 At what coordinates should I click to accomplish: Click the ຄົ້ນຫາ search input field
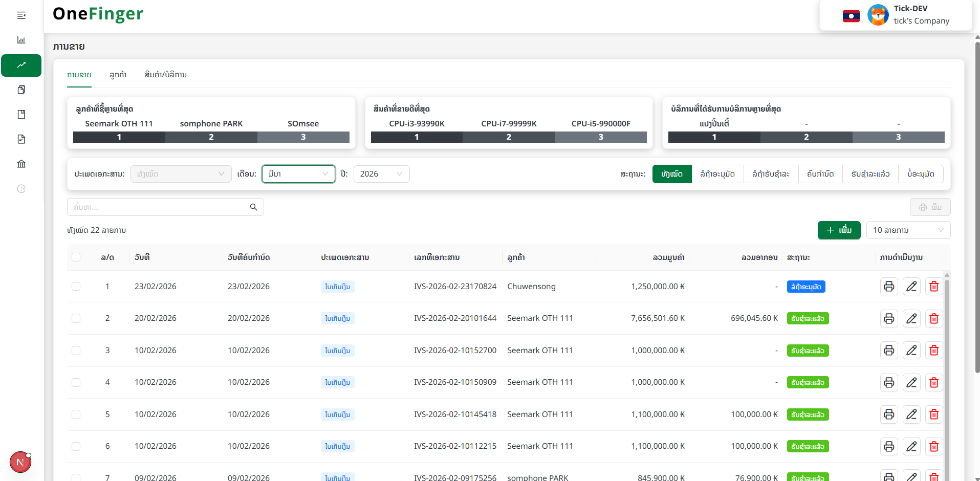pyautogui.click(x=159, y=207)
